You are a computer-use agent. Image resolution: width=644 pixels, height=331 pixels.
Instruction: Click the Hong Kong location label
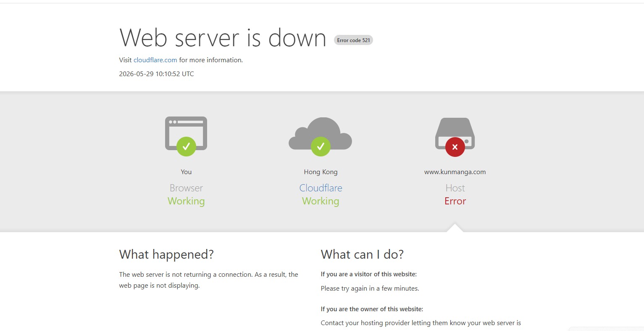click(321, 172)
